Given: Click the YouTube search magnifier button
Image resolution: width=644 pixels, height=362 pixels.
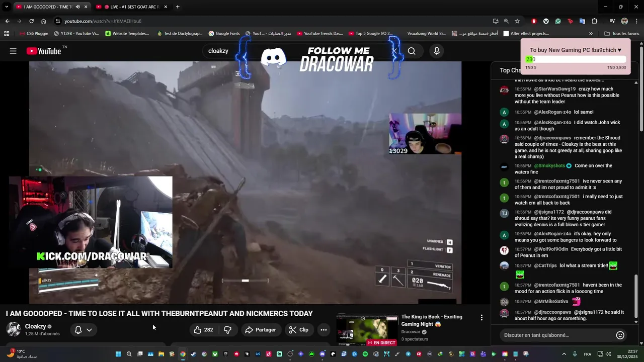Looking at the screenshot, I should [x=412, y=51].
